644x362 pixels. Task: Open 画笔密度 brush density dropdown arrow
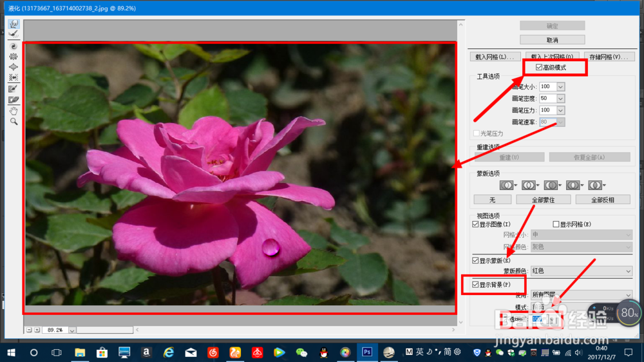pos(561,99)
